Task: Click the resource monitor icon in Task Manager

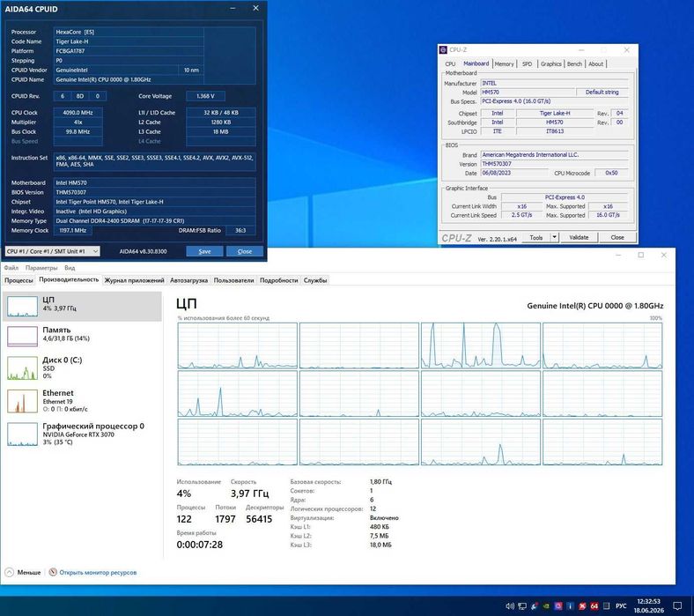Action: 53,572
